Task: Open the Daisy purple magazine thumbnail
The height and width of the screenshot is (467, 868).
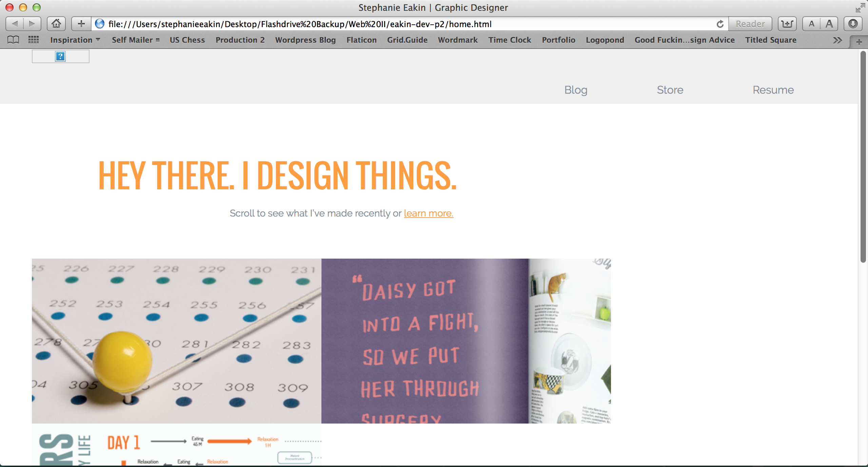Action: coord(466,341)
